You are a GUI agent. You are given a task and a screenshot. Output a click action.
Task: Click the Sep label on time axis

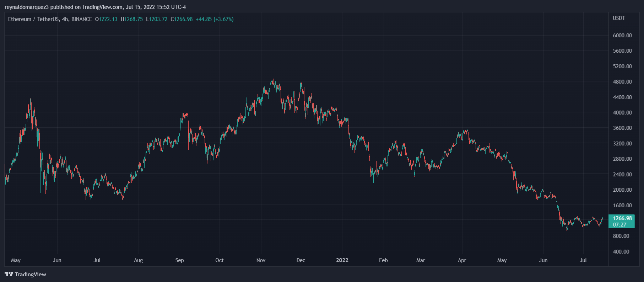pos(179,260)
